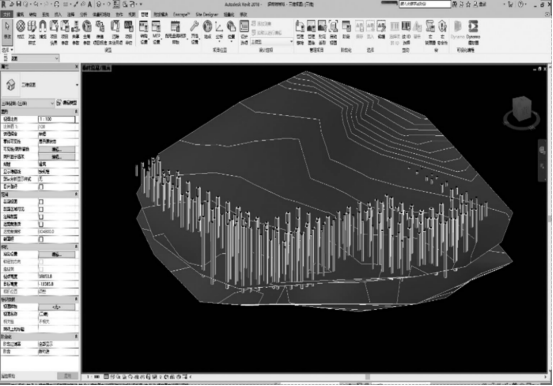Open Macro Security
This screenshot has height=386, width=553.
pyautogui.click(x=442, y=32)
